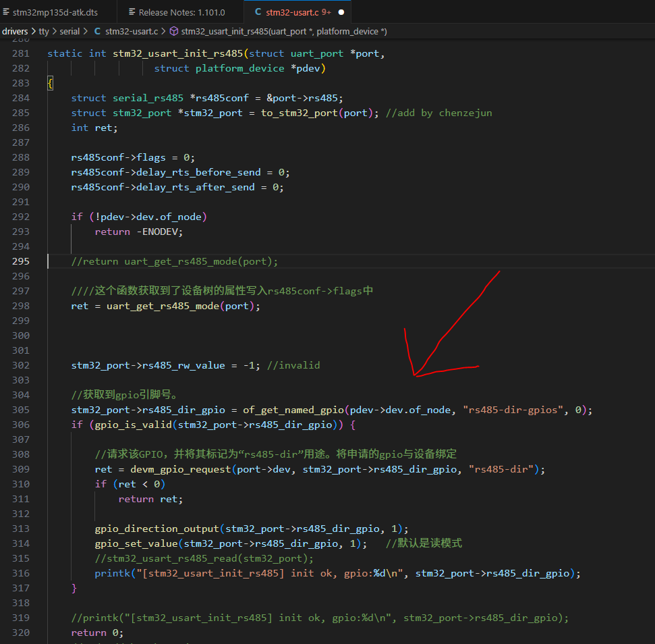Click gpio_set_value call on line 314
The width and height of the screenshot is (655, 644).
click(x=136, y=543)
